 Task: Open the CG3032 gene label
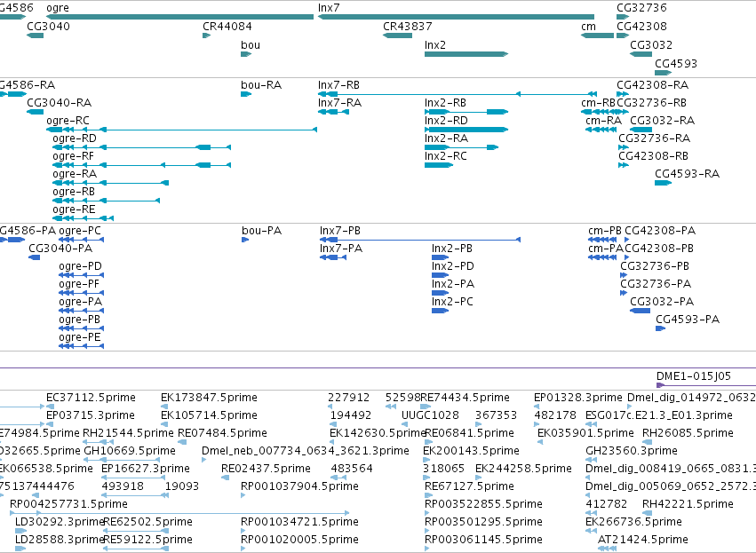[x=651, y=44]
